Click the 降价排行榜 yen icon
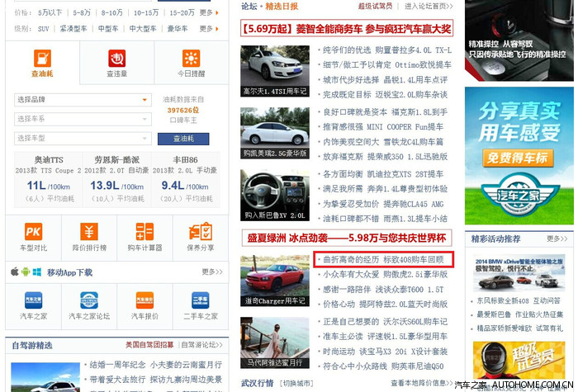This screenshot has height=392, width=578. point(89,232)
